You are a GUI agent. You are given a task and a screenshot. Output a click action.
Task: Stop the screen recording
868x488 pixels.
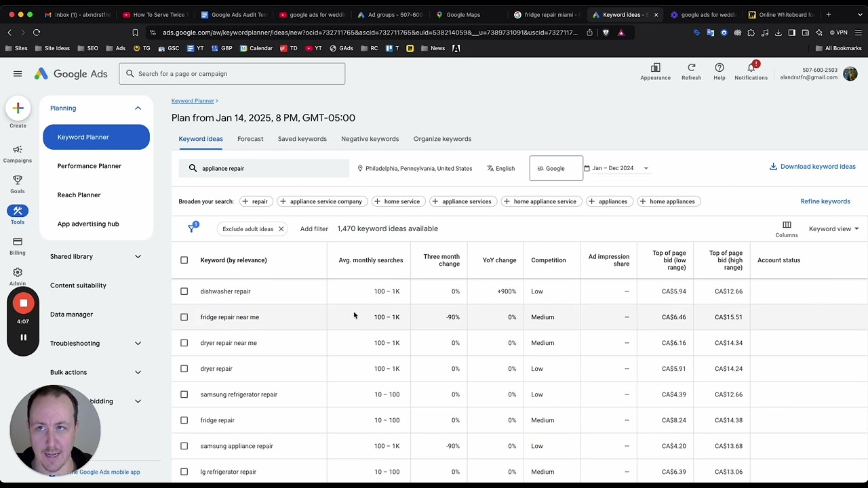23,303
